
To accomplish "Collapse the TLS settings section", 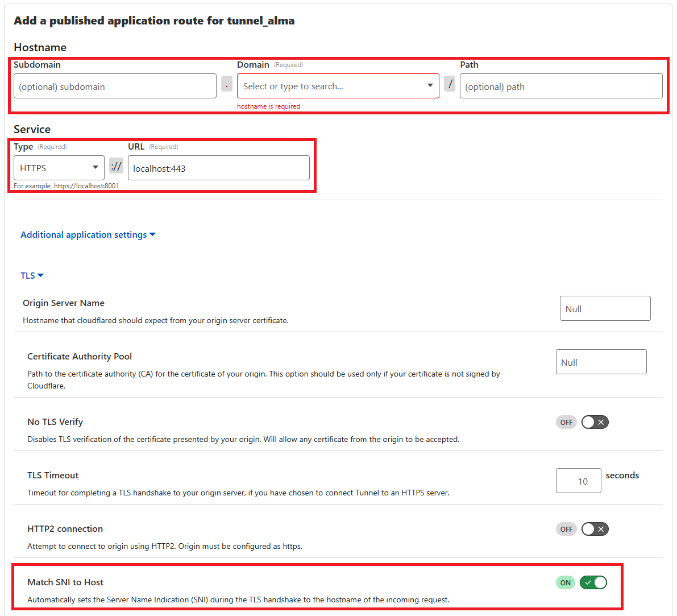I will [x=32, y=275].
